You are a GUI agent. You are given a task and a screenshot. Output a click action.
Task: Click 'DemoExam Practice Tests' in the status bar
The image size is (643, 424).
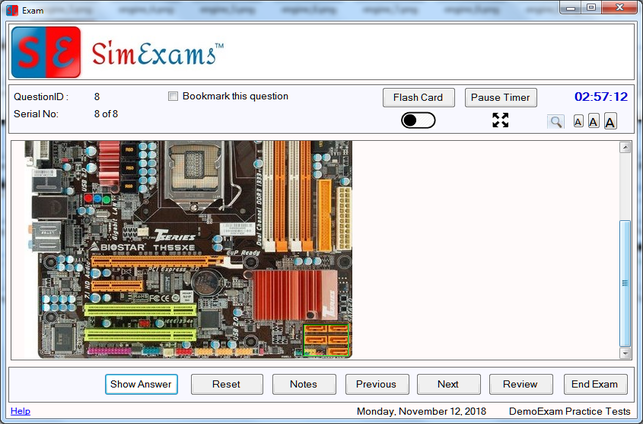[x=570, y=411]
